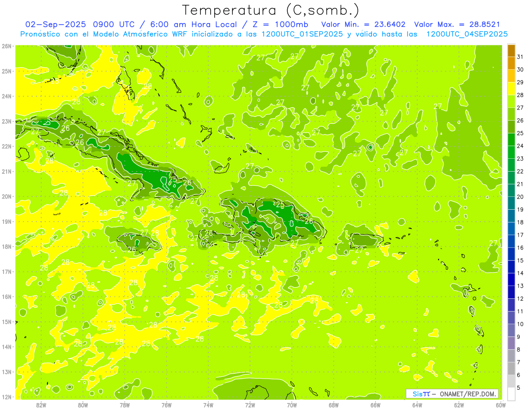Click the latitude axis label "14N"

coord(7,347)
